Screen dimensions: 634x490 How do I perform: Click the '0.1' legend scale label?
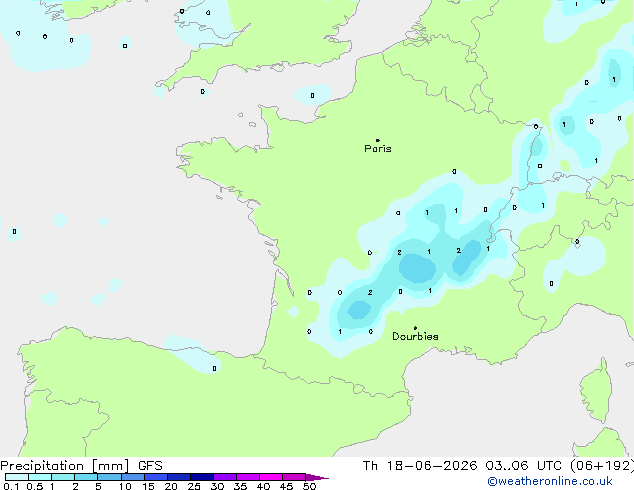pyautogui.click(x=11, y=486)
